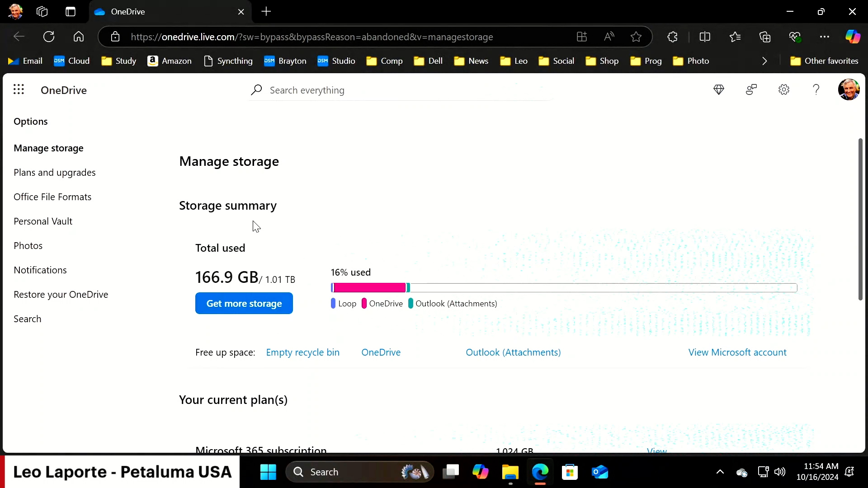Show hidden system tray icons
The image size is (868, 488).
720,472
